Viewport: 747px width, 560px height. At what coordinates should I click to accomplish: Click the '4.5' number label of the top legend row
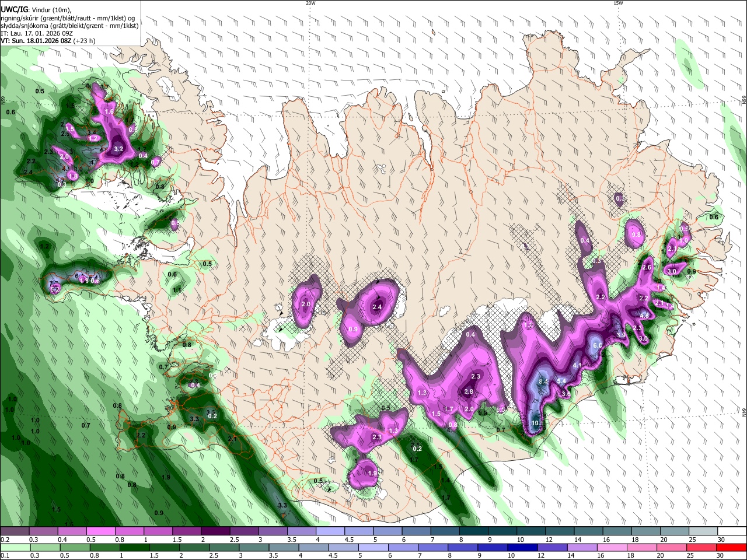(x=349, y=540)
